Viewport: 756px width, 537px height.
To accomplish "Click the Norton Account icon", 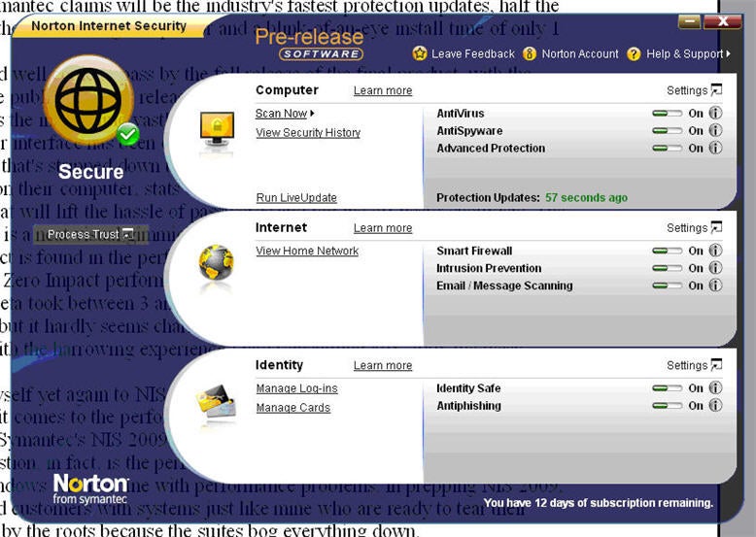I will tap(530, 53).
